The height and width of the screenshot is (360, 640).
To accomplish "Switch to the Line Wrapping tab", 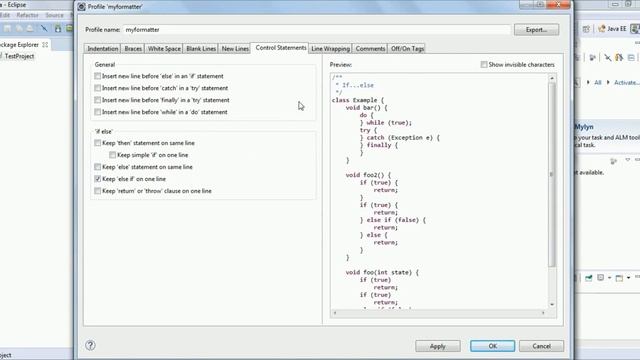I will pos(330,49).
